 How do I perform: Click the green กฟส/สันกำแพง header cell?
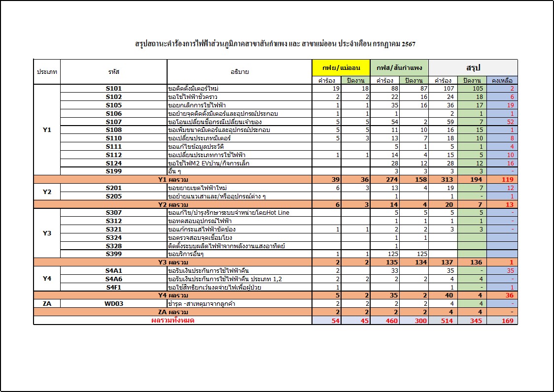pos(399,68)
